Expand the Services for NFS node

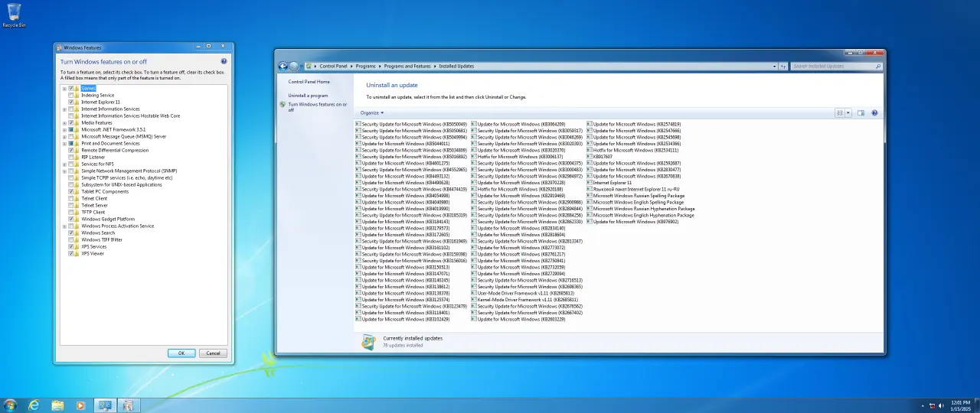coord(65,164)
